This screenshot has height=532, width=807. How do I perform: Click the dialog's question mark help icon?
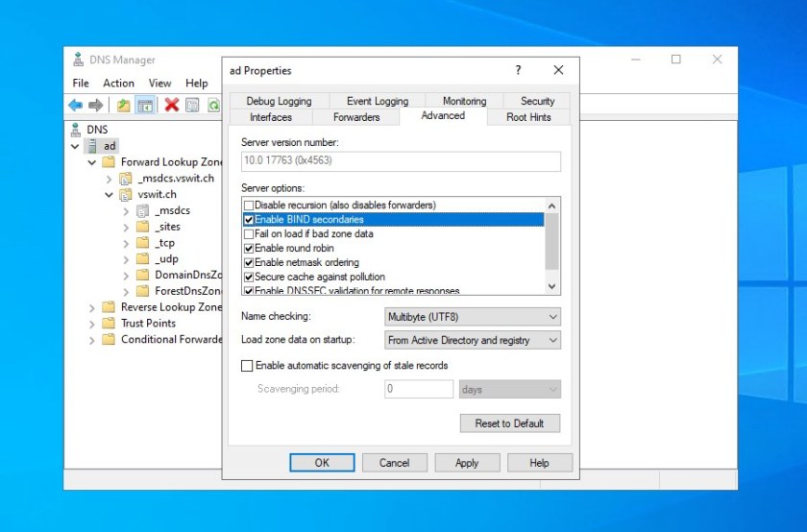[x=518, y=70]
